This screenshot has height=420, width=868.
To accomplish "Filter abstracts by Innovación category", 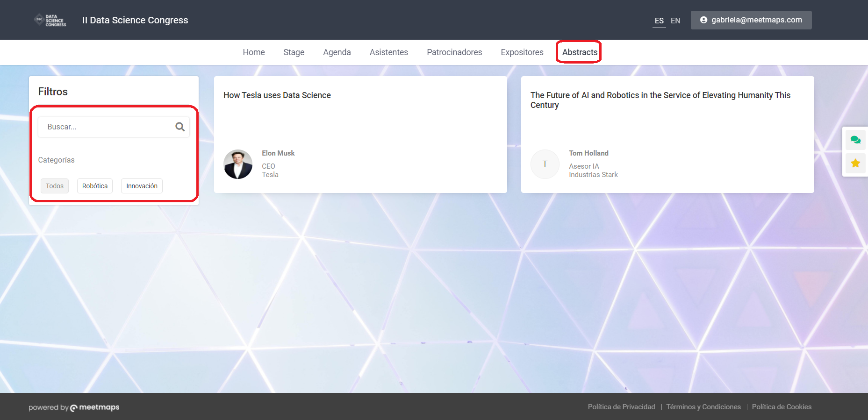I will click(x=142, y=186).
